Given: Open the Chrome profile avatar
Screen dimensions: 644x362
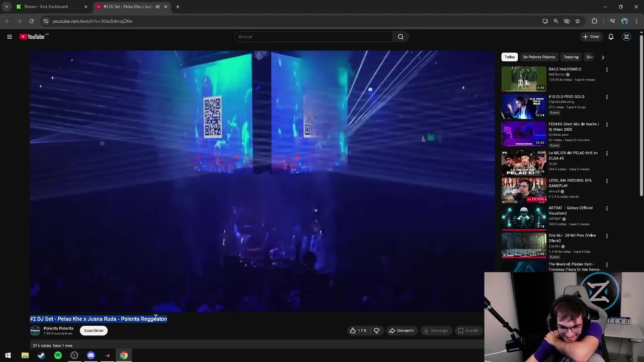Looking at the screenshot, I should point(624,21).
